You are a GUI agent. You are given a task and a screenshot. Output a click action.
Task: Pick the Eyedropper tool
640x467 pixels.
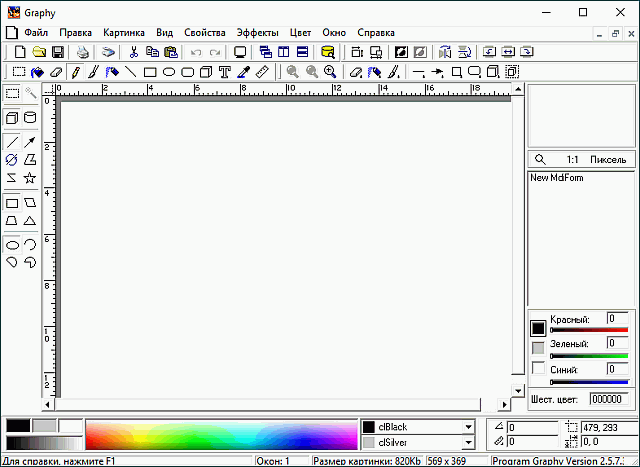pos(243,72)
